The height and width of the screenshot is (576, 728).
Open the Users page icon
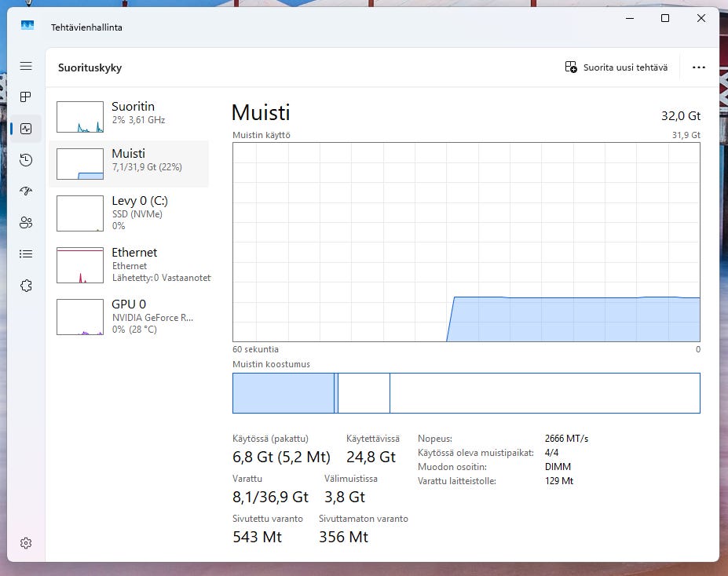pos(26,223)
